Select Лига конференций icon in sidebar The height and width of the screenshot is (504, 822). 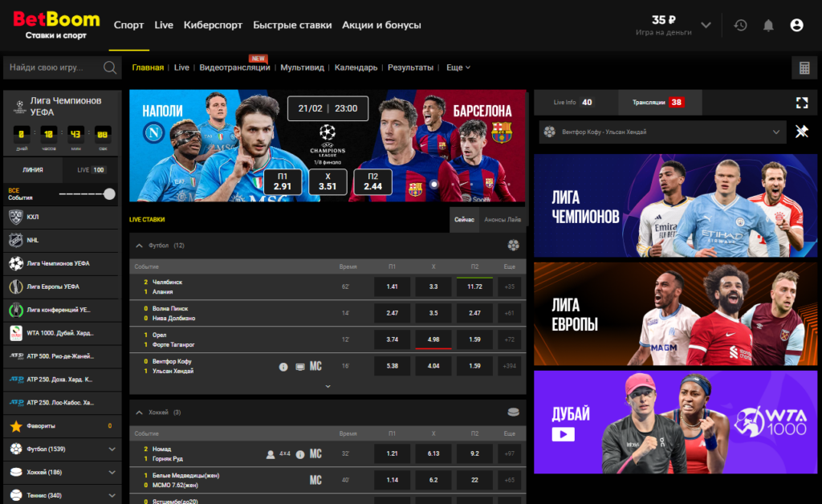point(16,310)
